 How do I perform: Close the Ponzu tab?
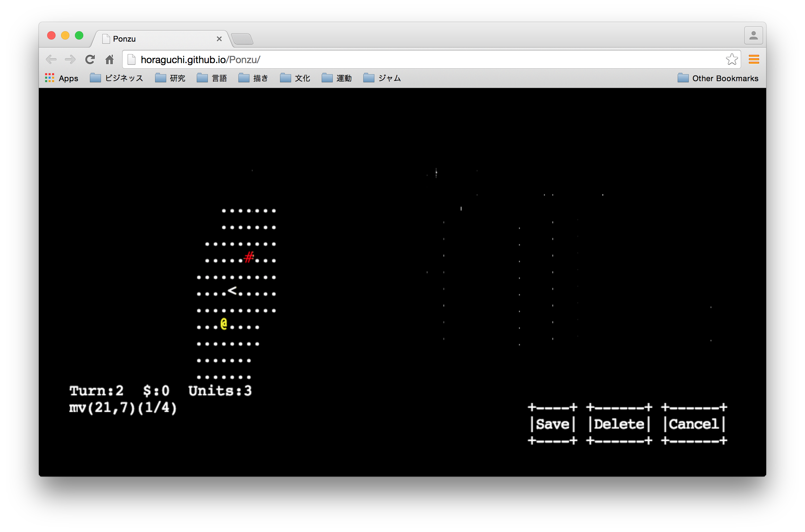(219, 39)
